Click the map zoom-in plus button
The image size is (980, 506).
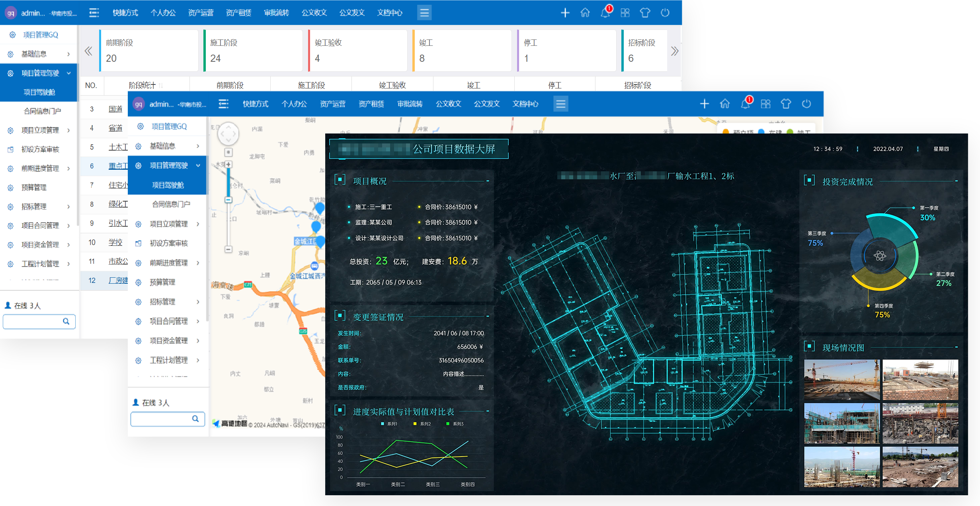(x=228, y=164)
